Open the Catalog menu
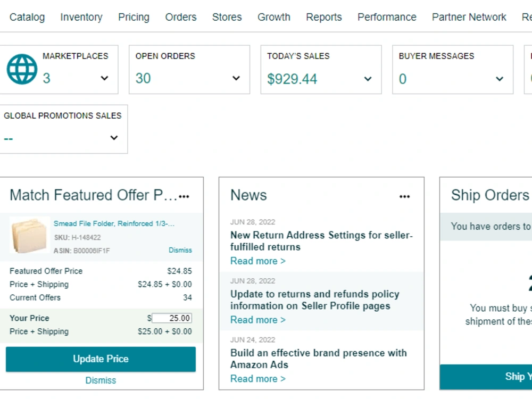The height and width of the screenshot is (399, 532). coord(27,17)
